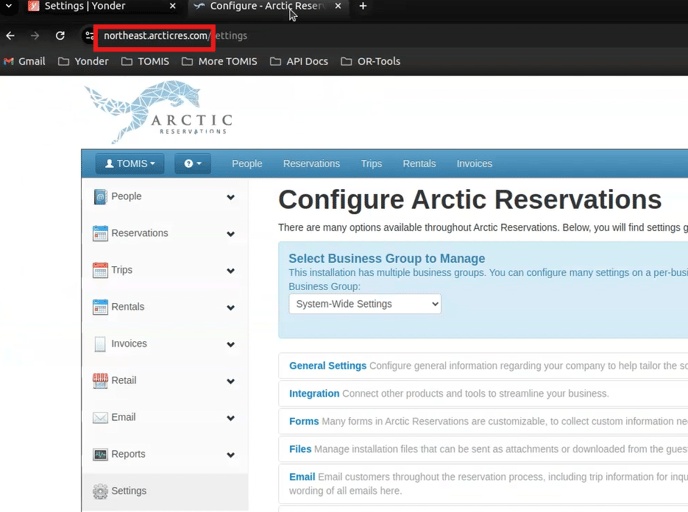Image resolution: width=688 pixels, height=512 pixels.
Task: Open the Forms settings link
Action: pyautogui.click(x=304, y=421)
